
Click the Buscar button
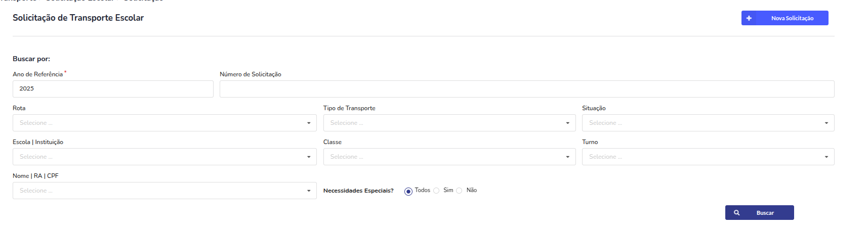pyautogui.click(x=760, y=213)
